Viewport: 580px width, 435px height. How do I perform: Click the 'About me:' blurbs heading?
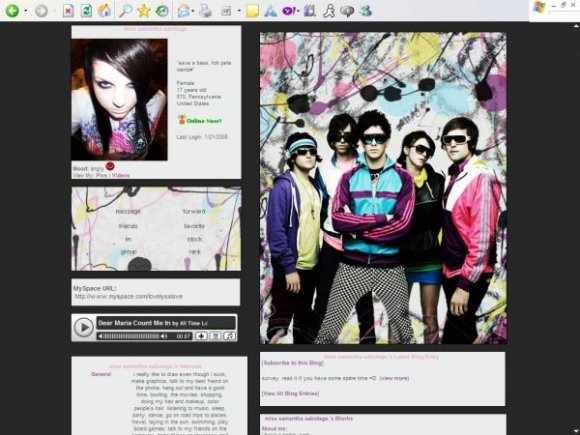[274, 429]
